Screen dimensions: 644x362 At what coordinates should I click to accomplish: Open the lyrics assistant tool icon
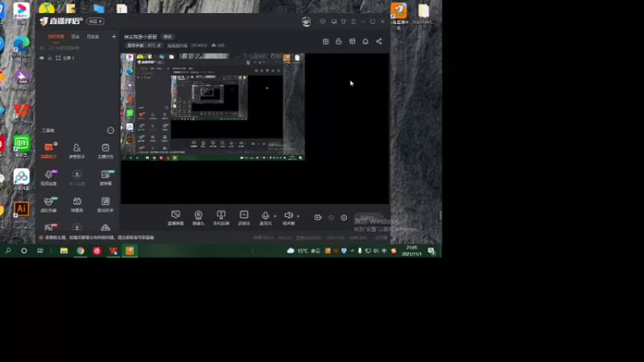click(105, 204)
